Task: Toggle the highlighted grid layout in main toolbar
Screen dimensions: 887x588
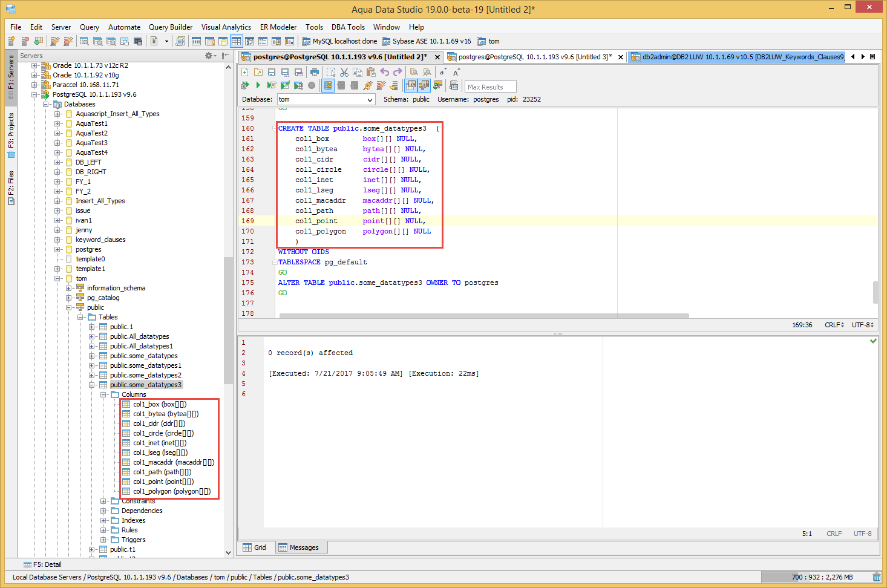Action: coord(236,41)
